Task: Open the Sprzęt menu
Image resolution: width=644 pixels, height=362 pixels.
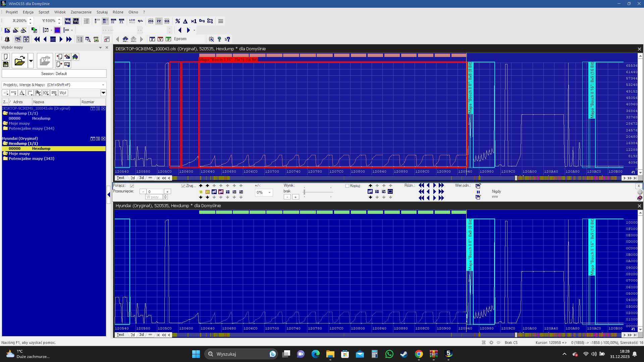Action: (x=44, y=12)
